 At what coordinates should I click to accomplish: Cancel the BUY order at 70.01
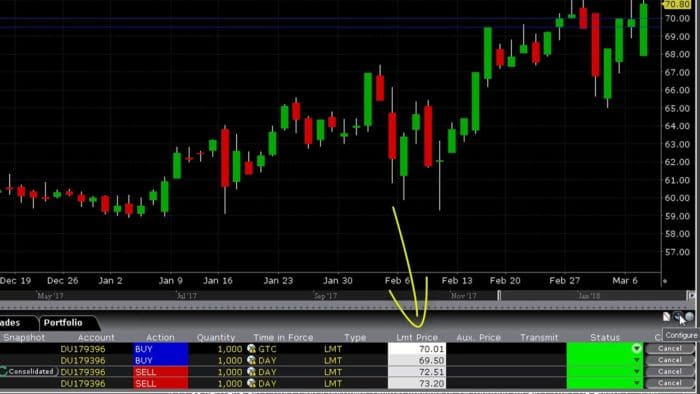click(670, 348)
